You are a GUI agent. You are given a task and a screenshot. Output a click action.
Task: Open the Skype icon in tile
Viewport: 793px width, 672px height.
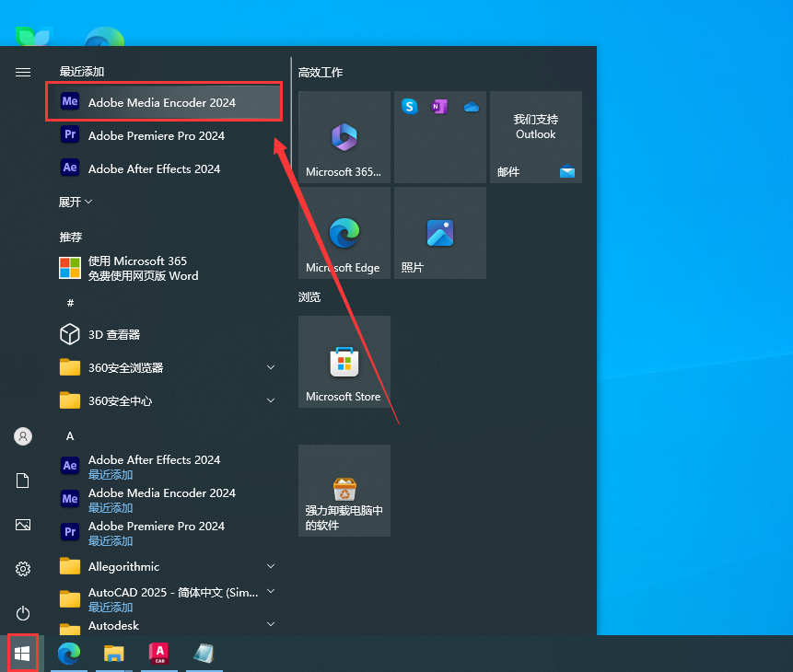click(409, 107)
